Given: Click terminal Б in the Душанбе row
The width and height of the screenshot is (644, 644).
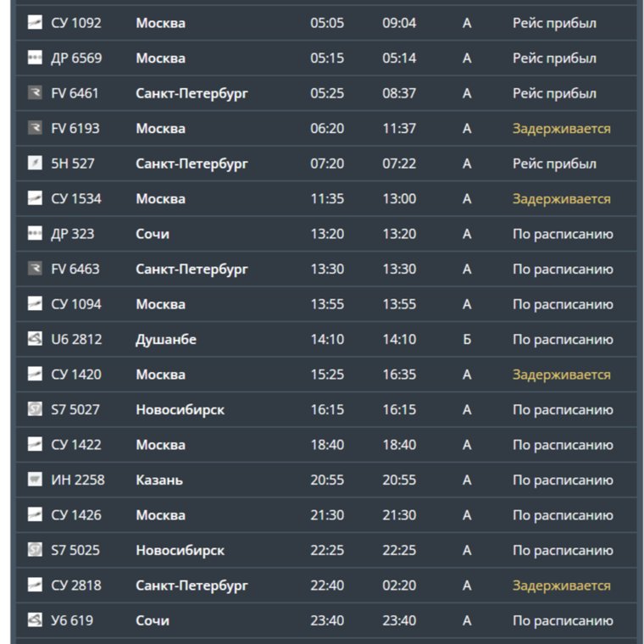Looking at the screenshot, I should [467, 339].
